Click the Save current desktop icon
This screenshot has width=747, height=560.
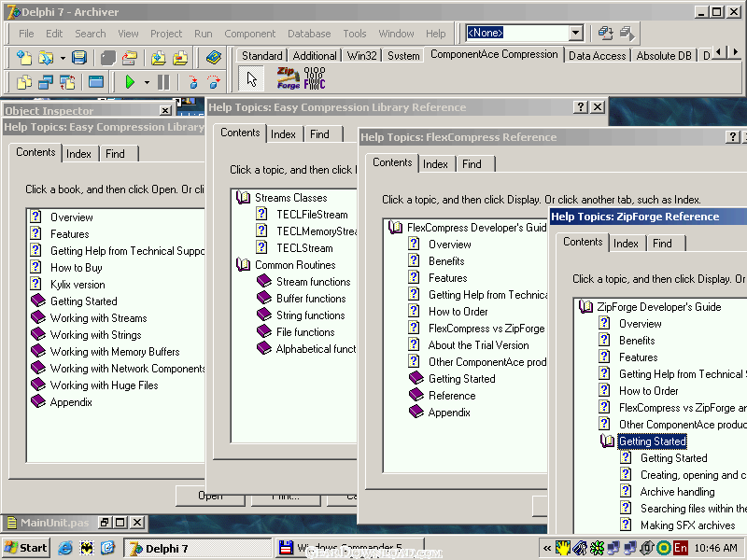click(605, 33)
